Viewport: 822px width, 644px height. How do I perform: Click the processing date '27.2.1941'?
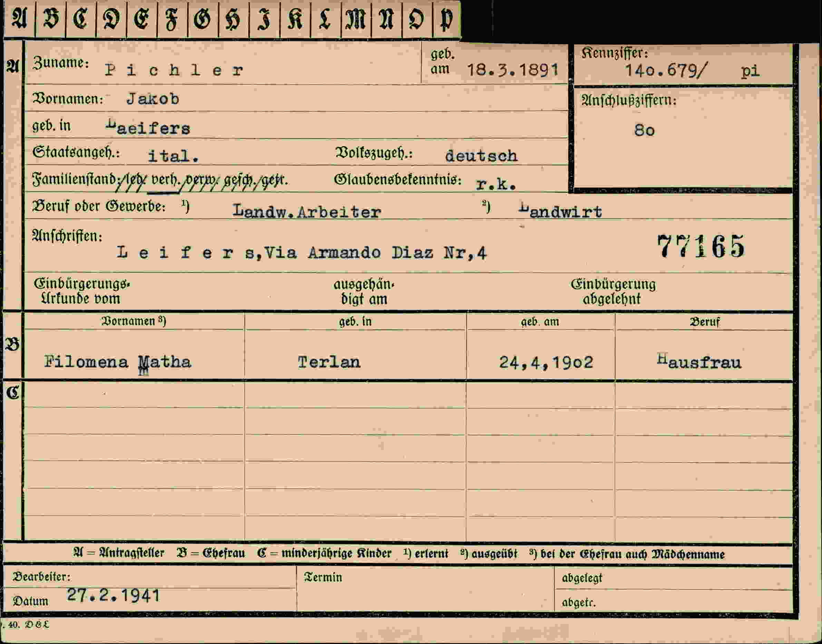(114, 596)
